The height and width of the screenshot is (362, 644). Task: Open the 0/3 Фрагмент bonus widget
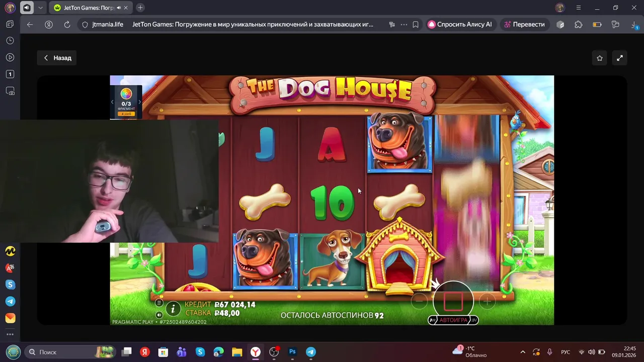point(126,102)
